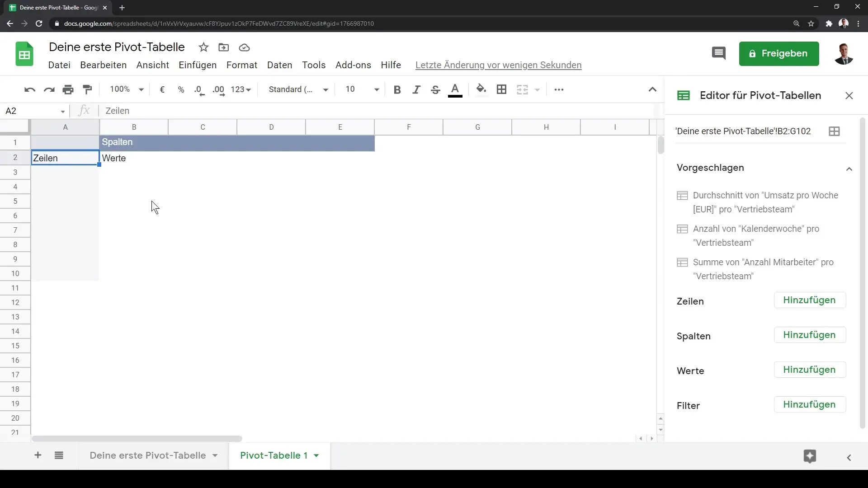Click Hinzufügen for Werte section
Screen dimensions: 868x488
click(810, 370)
